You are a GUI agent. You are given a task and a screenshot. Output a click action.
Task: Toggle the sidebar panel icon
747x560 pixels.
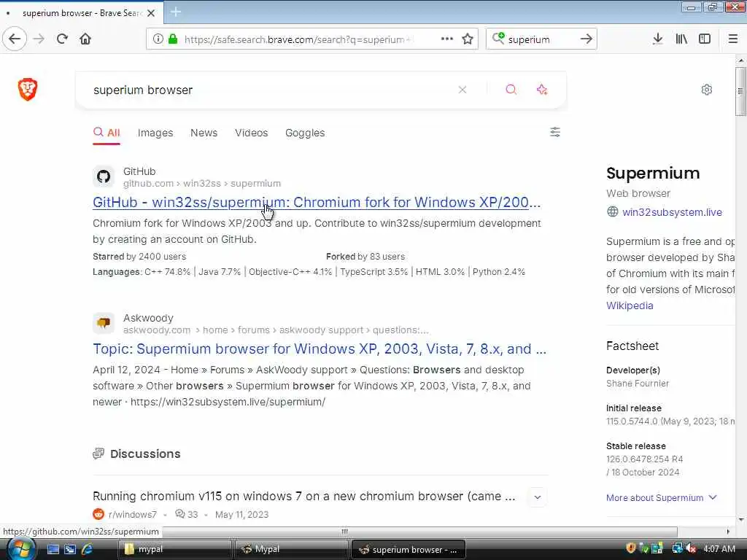point(705,39)
